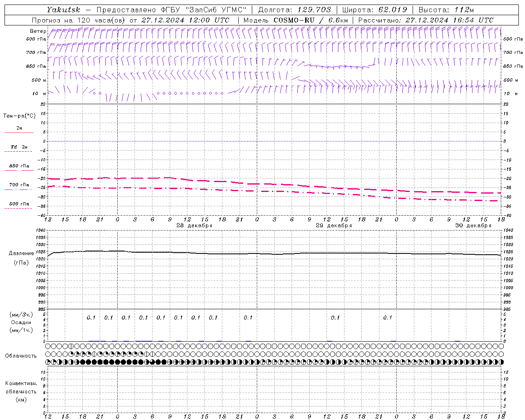Click the Yakutsk station name in the header
Viewport: 525px width, 420px height.
(63, 10)
